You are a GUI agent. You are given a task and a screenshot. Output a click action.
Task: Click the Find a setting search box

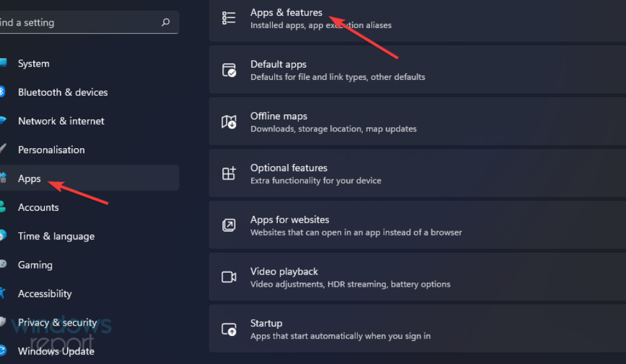[x=77, y=22]
